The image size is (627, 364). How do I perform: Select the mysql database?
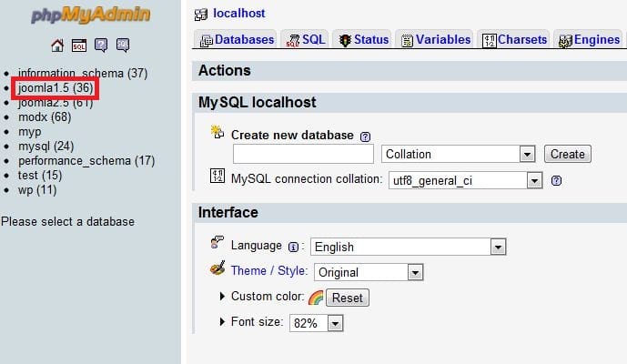[46, 146]
